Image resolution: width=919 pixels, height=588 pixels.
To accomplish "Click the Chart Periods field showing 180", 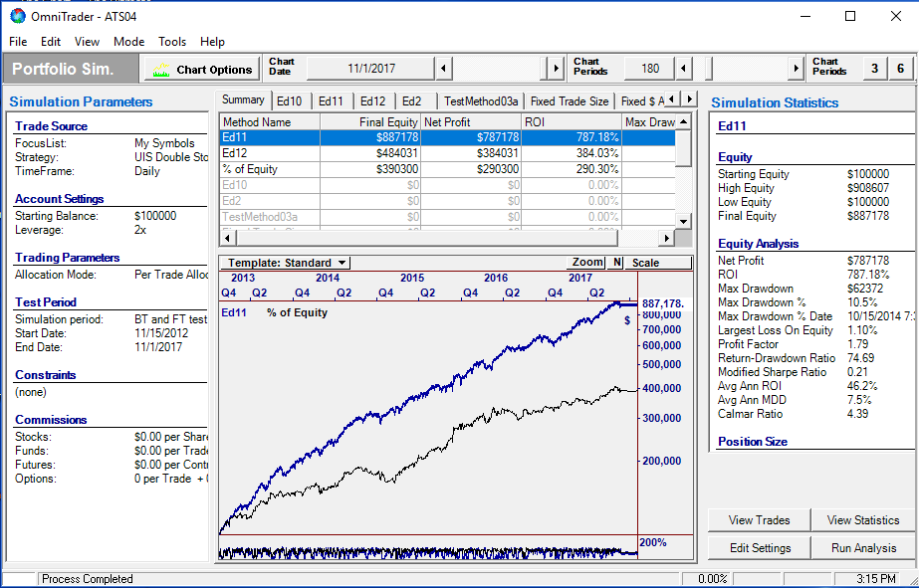I will (x=650, y=69).
